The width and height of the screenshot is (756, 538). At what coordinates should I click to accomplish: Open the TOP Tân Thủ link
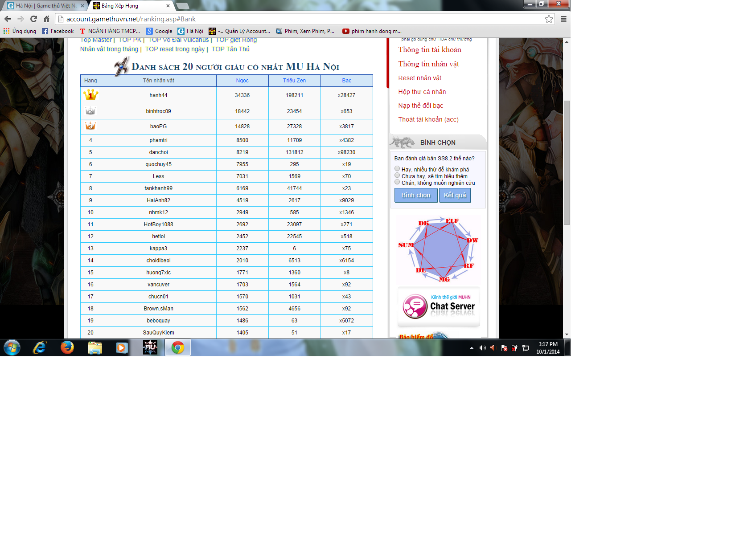click(x=230, y=49)
